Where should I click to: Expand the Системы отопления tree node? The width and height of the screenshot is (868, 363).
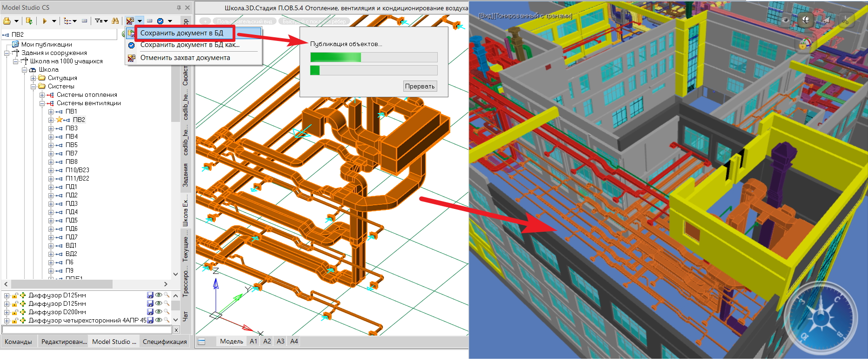click(42, 95)
